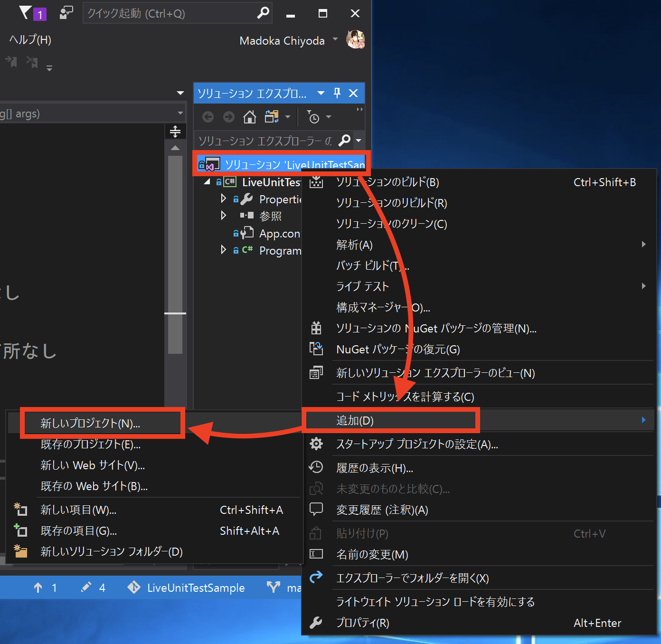This screenshot has height=644, width=661.
Task: Click the send feedback icon
Action: point(66,13)
